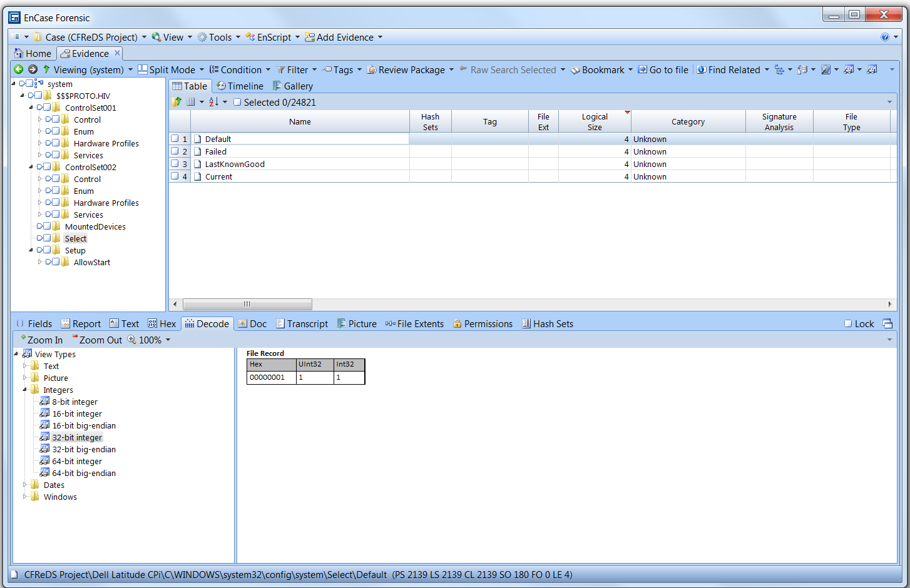Image resolution: width=910 pixels, height=588 pixels.
Task: Click the sort A-Z icon
Action: pos(213,102)
